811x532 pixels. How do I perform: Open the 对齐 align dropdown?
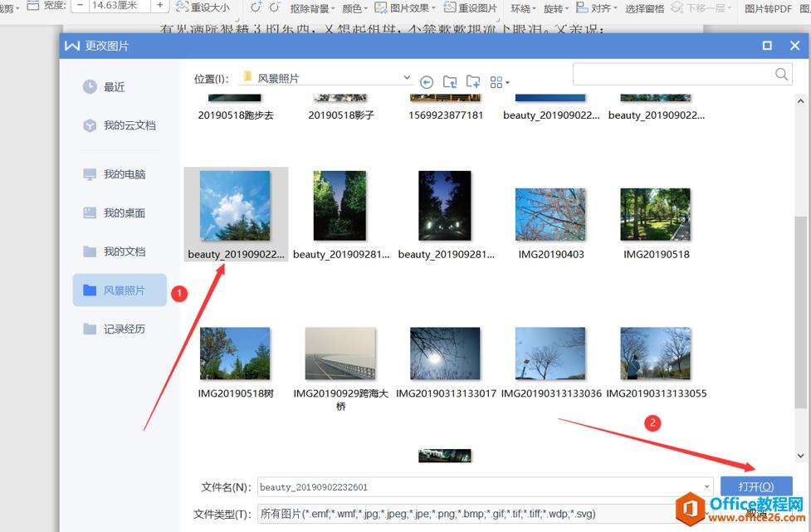[597, 7]
